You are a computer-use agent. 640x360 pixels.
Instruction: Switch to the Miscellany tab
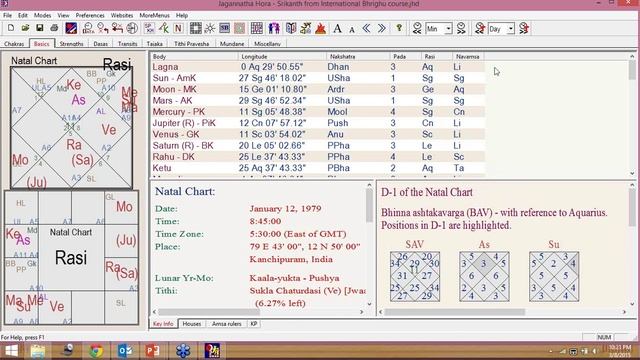(x=267, y=44)
